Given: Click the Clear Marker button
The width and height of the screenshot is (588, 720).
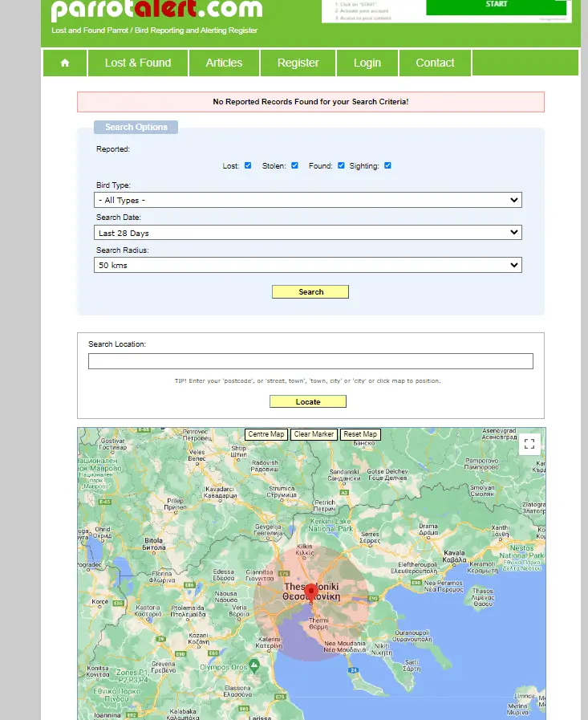Looking at the screenshot, I should point(314,434).
